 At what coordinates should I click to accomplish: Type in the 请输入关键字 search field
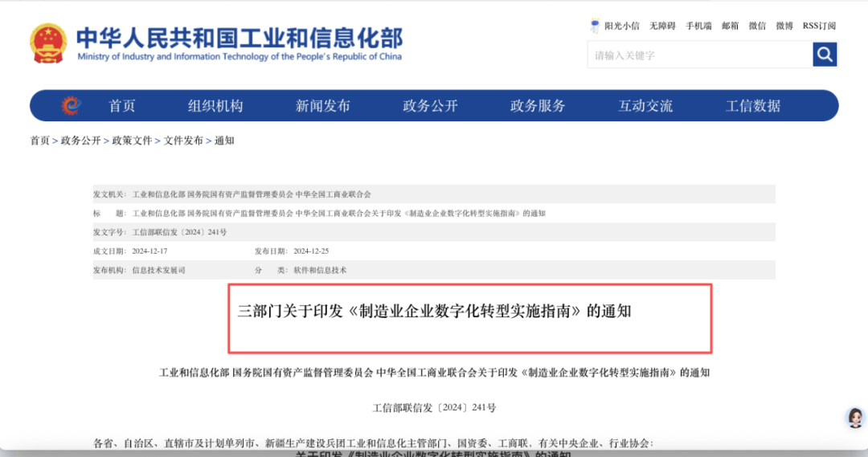point(699,55)
